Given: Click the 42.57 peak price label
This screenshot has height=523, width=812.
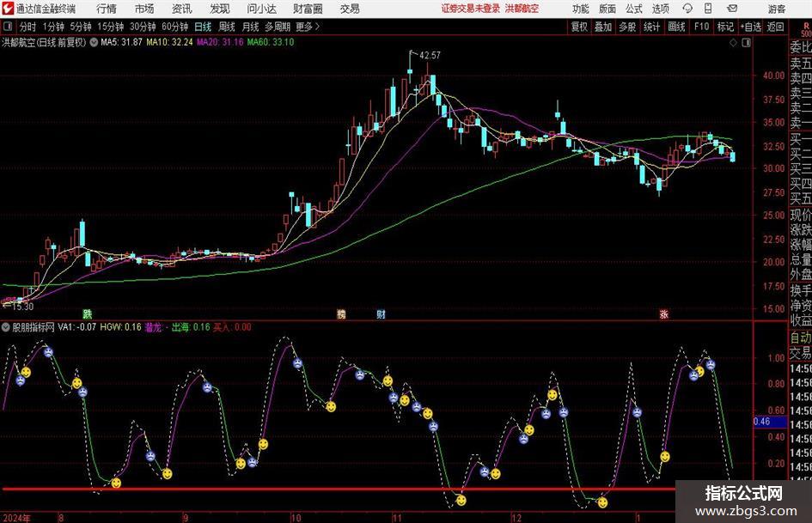Looking at the screenshot, I should pos(430,55).
